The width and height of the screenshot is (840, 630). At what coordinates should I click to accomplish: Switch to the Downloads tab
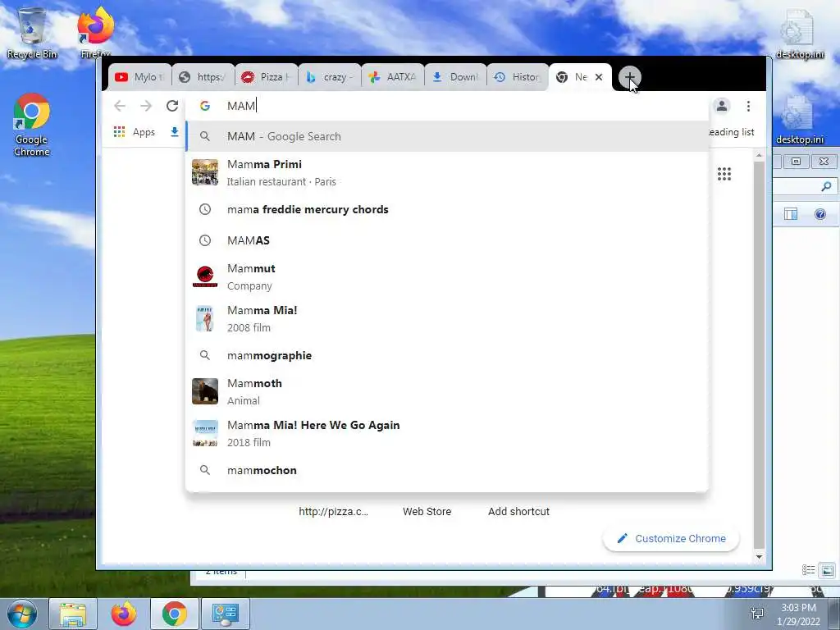click(x=456, y=77)
